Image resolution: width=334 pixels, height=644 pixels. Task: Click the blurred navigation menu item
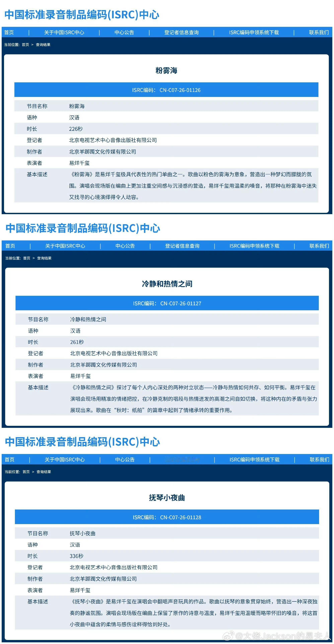point(182,460)
